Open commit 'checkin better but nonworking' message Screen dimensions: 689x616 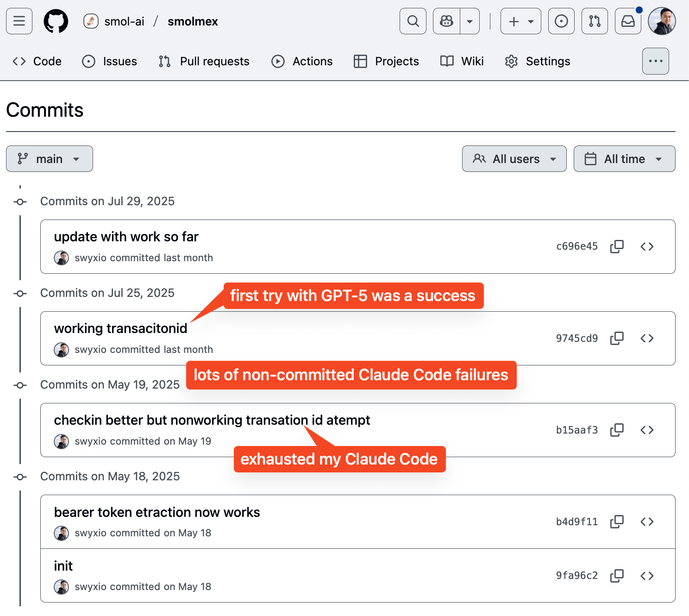[212, 420]
